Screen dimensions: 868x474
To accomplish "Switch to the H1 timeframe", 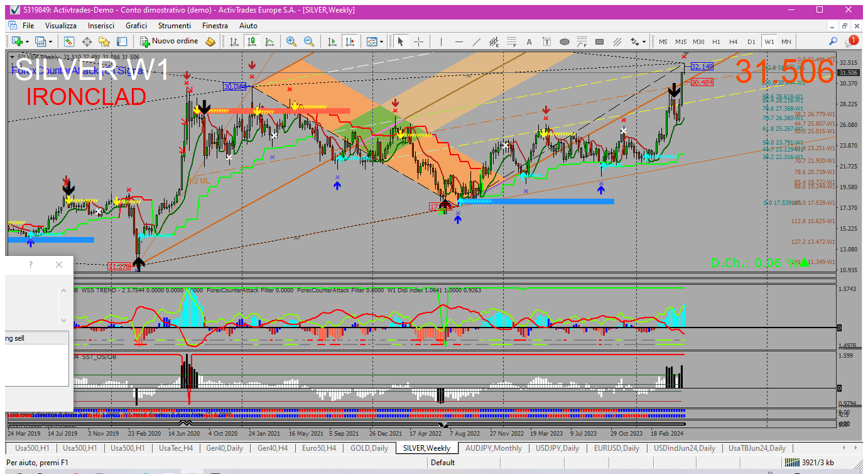I will [x=716, y=41].
